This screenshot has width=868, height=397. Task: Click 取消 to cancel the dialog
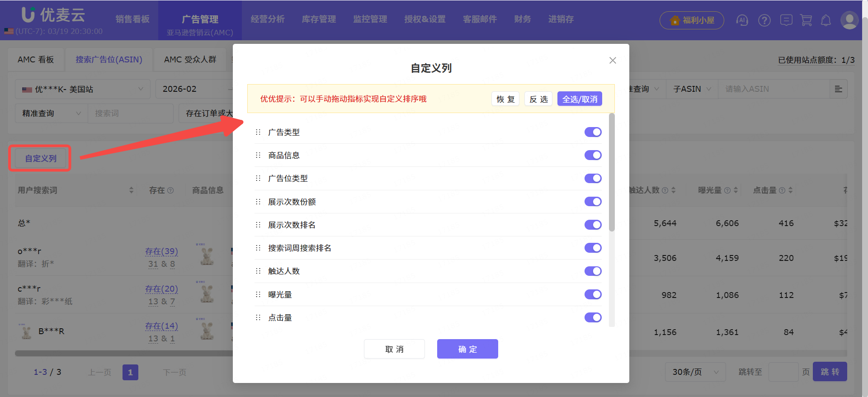pyautogui.click(x=394, y=349)
